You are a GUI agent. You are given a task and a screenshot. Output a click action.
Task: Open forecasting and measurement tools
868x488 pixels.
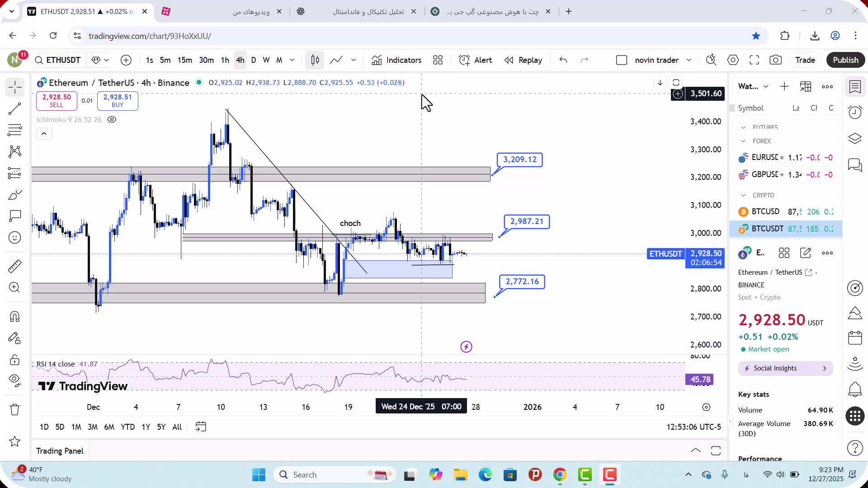point(15,173)
